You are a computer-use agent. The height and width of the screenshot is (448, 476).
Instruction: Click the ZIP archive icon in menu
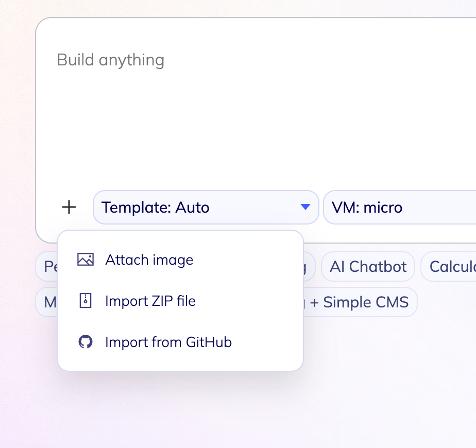pyautogui.click(x=86, y=301)
